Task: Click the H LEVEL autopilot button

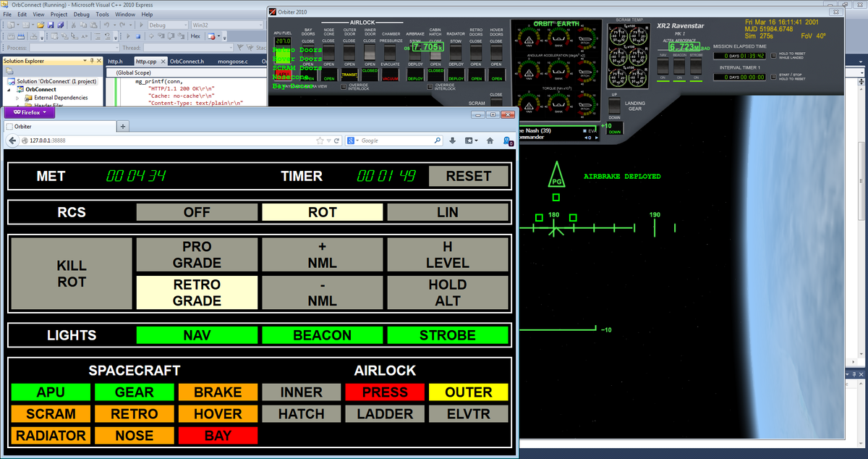Action: coord(448,255)
